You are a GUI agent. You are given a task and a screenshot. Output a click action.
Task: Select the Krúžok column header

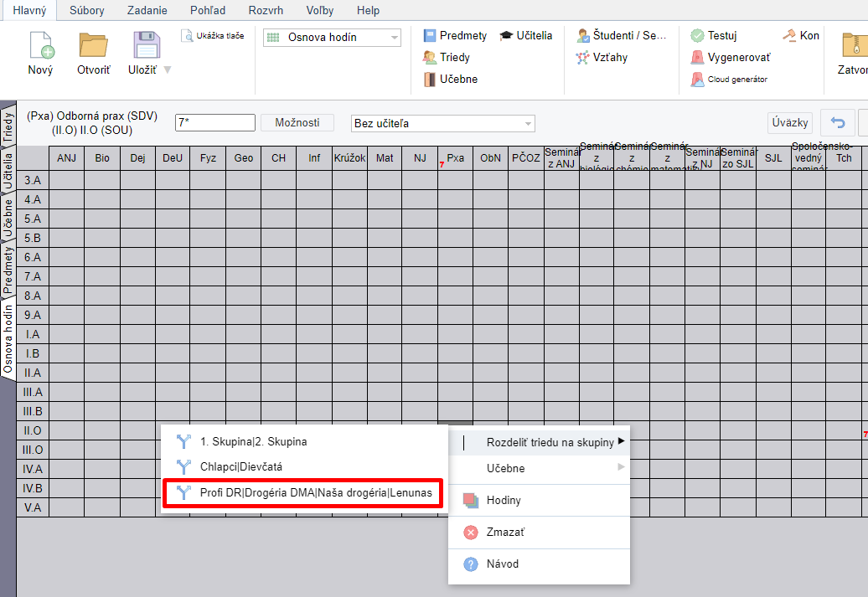tap(349, 158)
